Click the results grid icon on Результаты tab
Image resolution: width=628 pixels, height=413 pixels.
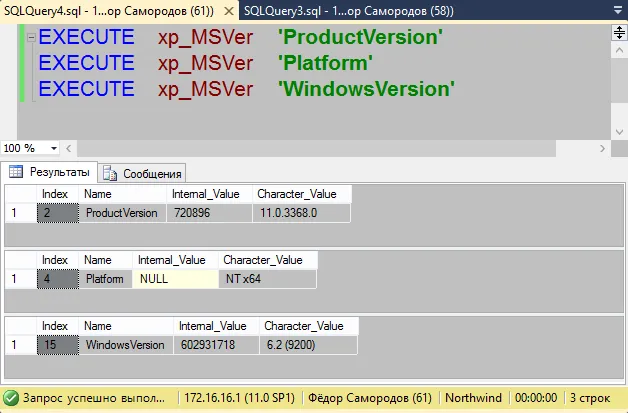coord(16,172)
